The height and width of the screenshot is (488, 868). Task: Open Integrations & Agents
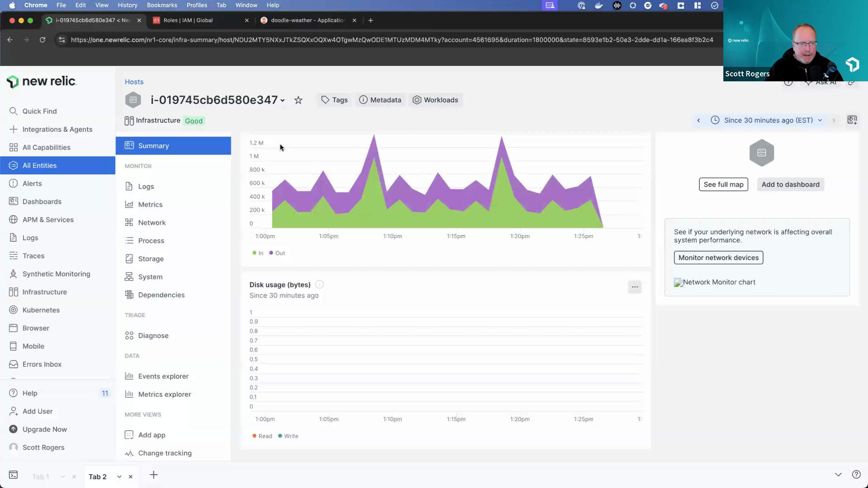pyautogui.click(x=57, y=129)
